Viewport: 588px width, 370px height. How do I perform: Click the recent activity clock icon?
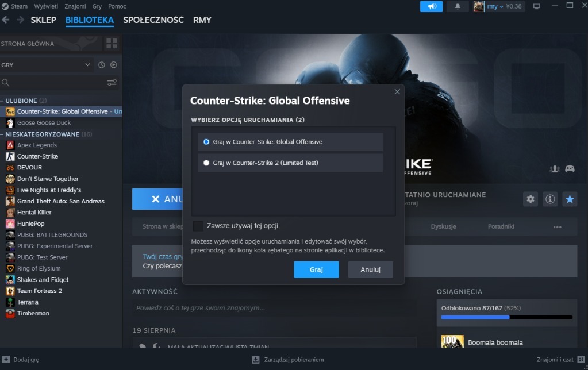[101, 65]
